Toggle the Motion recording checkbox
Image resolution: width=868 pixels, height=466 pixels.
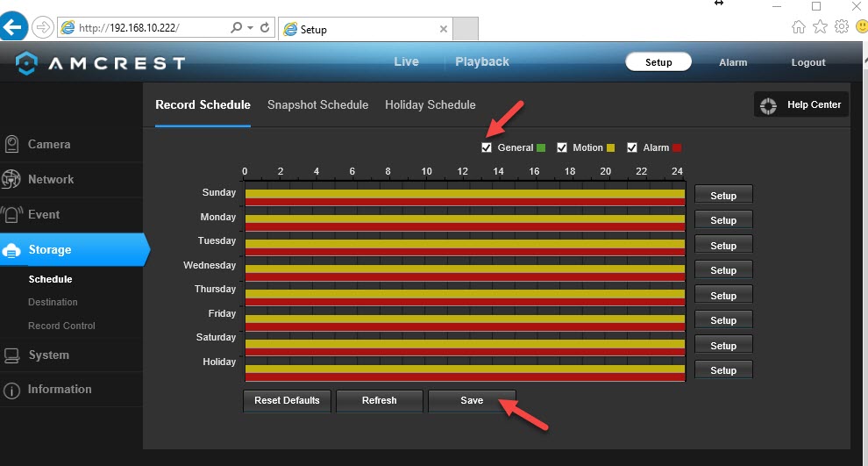point(562,147)
